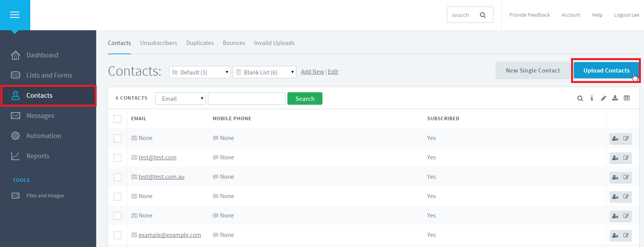Switch to the Invalid Uploads tab
The height and width of the screenshot is (247, 644).
pos(274,43)
